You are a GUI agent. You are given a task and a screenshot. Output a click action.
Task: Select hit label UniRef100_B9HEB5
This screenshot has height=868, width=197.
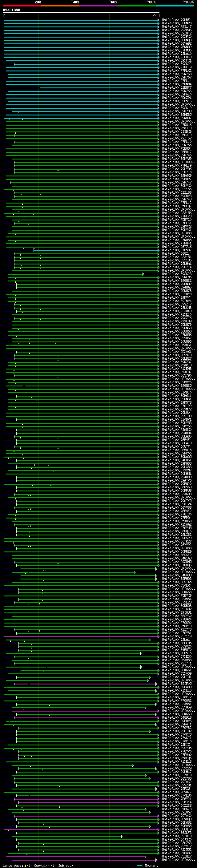pos(177,115)
